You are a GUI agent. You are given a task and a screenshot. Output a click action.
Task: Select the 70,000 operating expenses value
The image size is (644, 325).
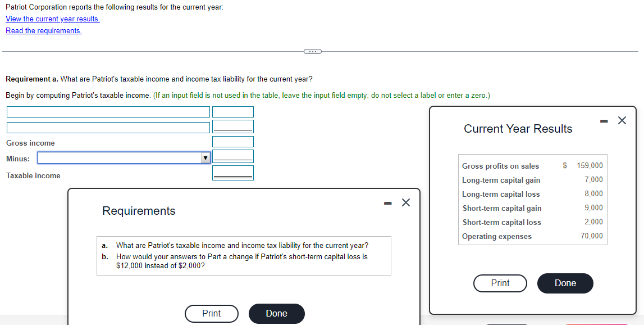(592, 236)
